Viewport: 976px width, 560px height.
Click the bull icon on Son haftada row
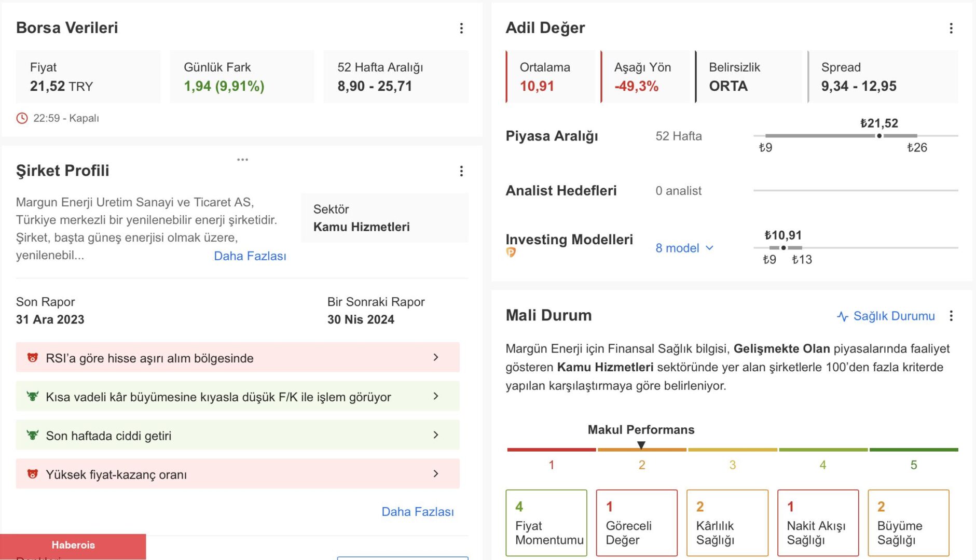tap(33, 435)
